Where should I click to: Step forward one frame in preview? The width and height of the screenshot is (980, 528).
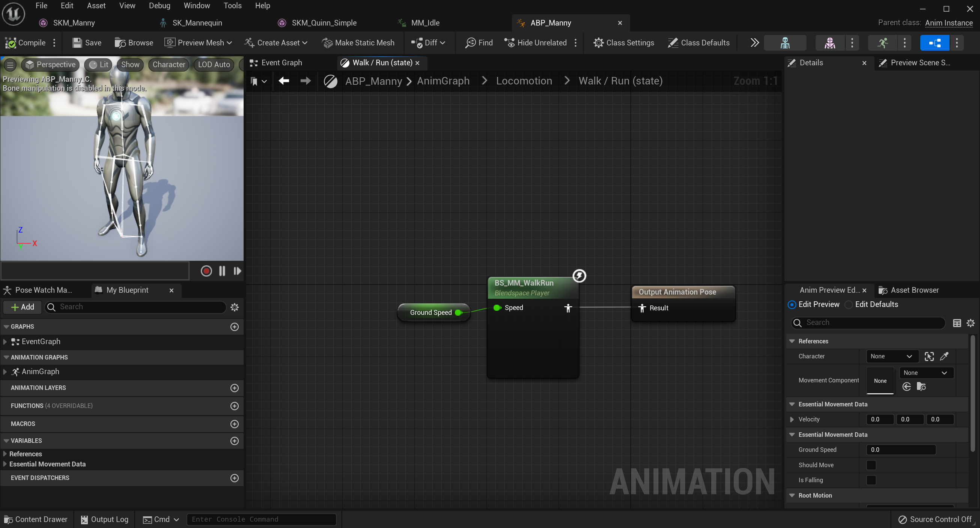point(237,271)
